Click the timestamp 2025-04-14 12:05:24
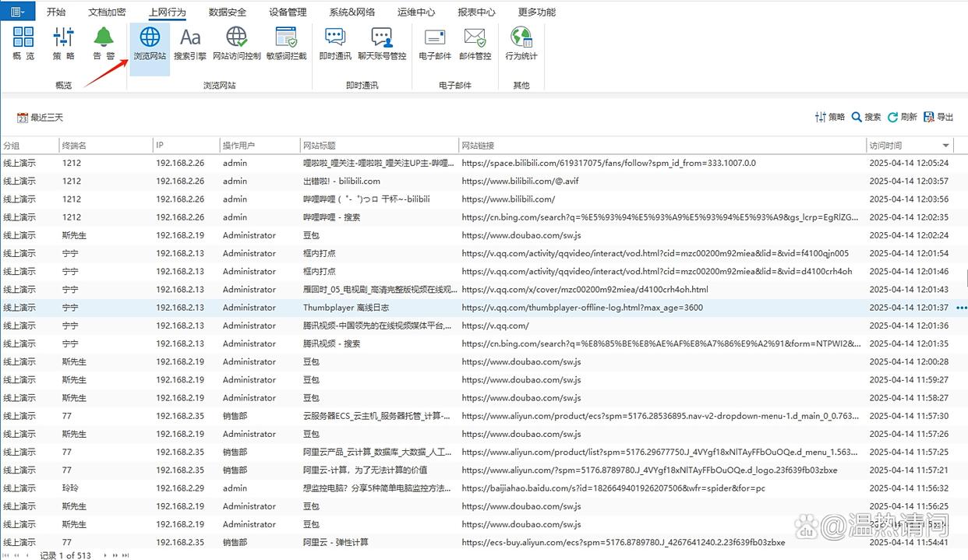The width and height of the screenshot is (968, 560). (909, 164)
